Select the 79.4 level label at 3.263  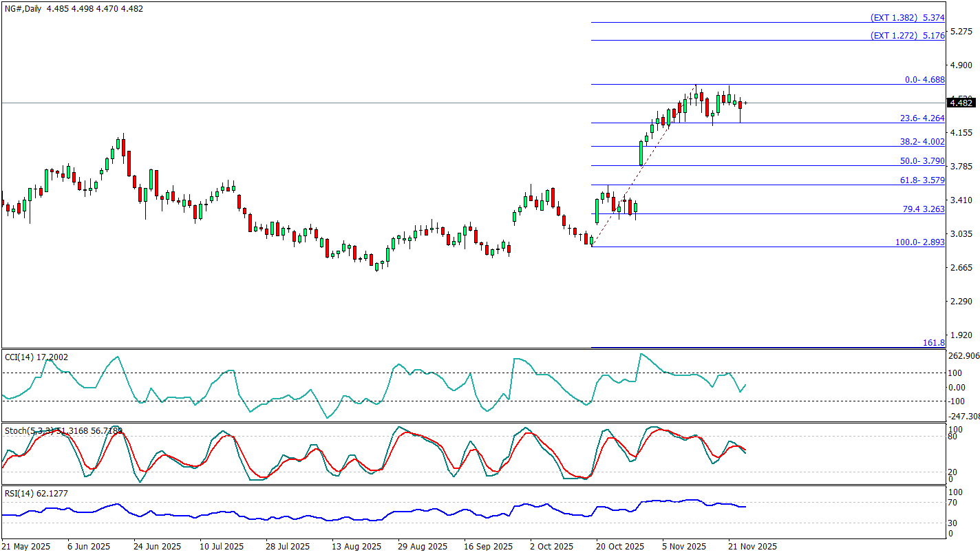point(923,209)
